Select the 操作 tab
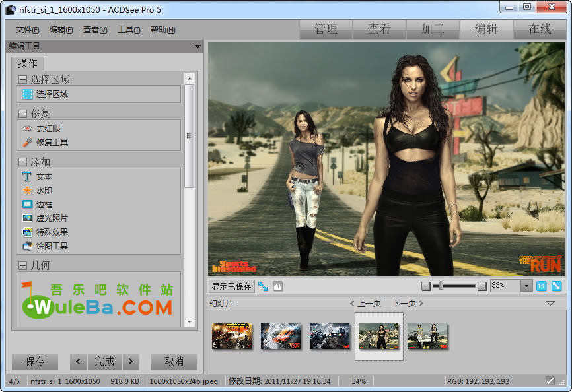Viewport: 572px width, 392px height. 28,64
